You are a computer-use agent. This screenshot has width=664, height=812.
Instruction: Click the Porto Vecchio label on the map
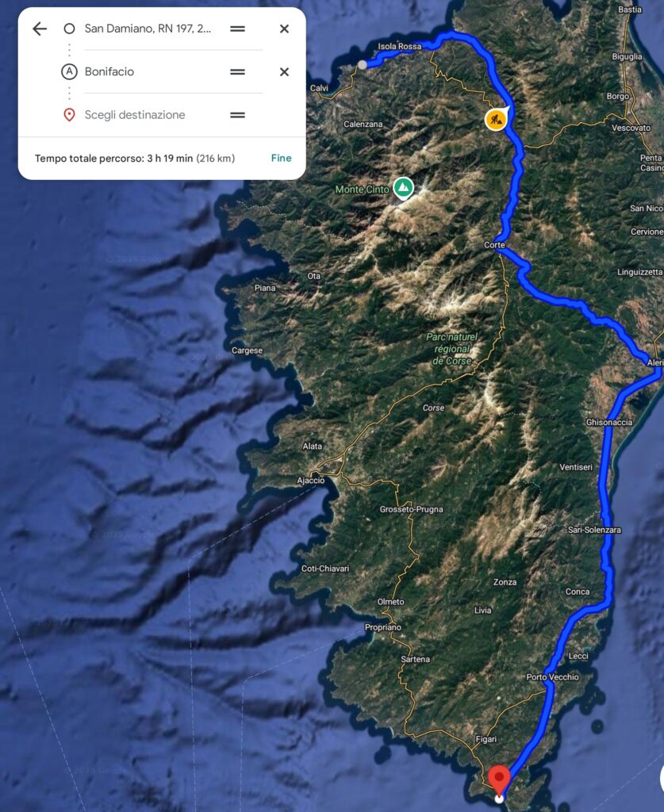(553, 677)
